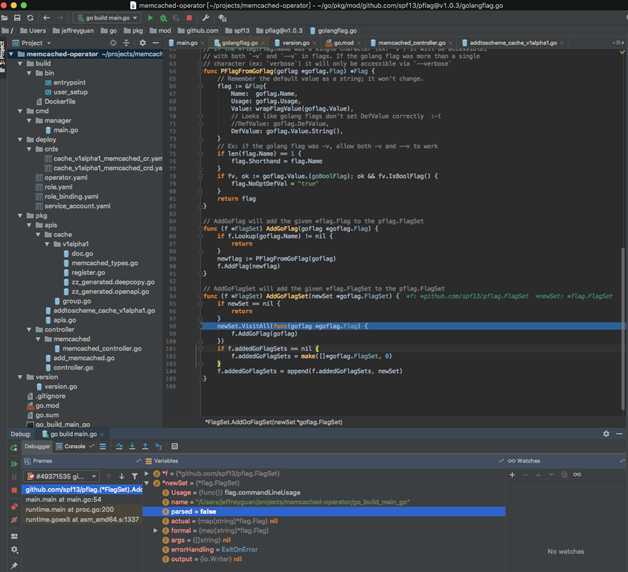Switch to the Console tab in debugger
The height and width of the screenshot is (572, 628).
pyautogui.click(x=75, y=446)
